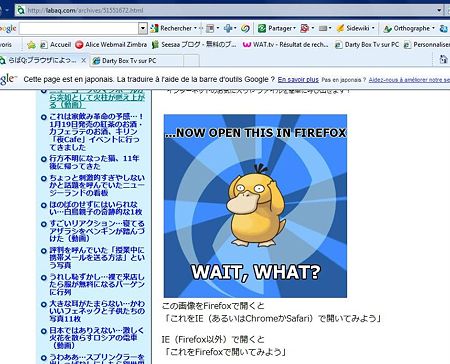Viewport: 450px width, 364px height.
Task: Open the Personnaliser favorite link
Action: click(427, 45)
